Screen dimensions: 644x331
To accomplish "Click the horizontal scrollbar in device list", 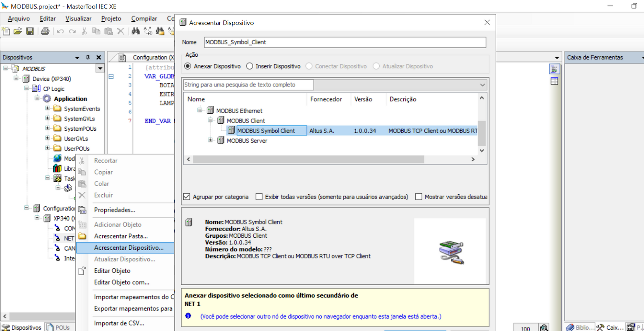I will [308, 160].
